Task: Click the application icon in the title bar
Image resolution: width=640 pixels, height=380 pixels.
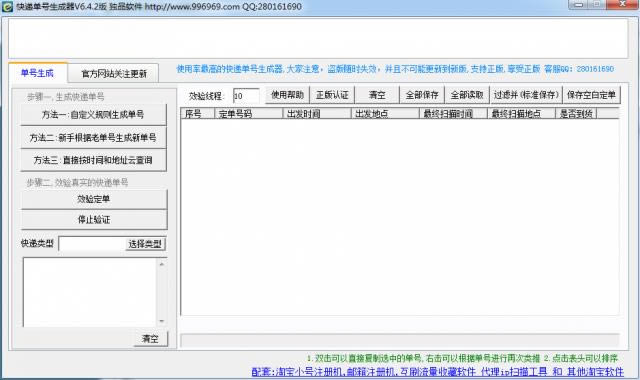Action: click(x=7, y=7)
